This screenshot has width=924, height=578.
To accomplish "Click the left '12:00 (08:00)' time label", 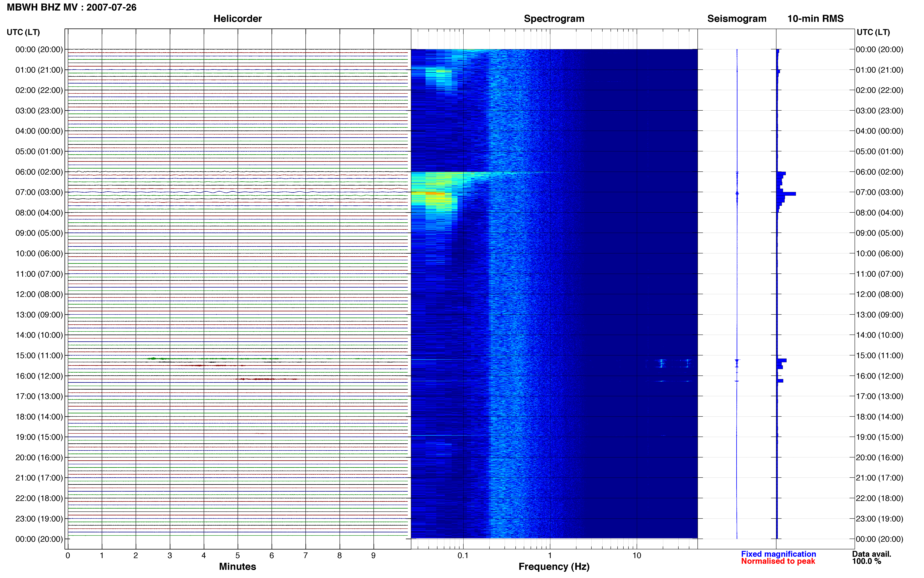I will click(39, 294).
